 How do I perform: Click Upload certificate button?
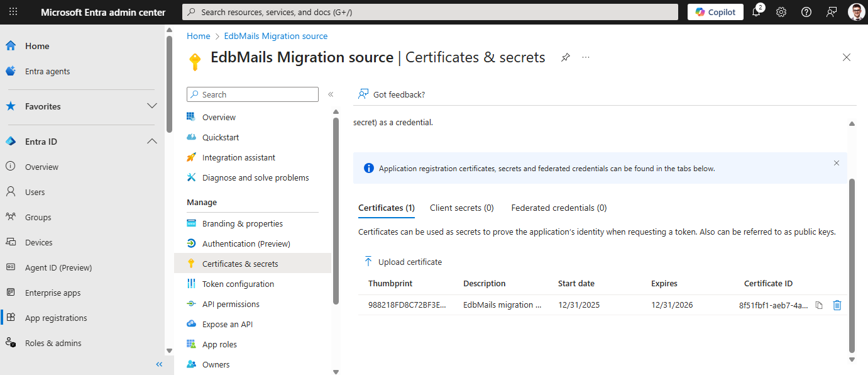(x=403, y=262)
